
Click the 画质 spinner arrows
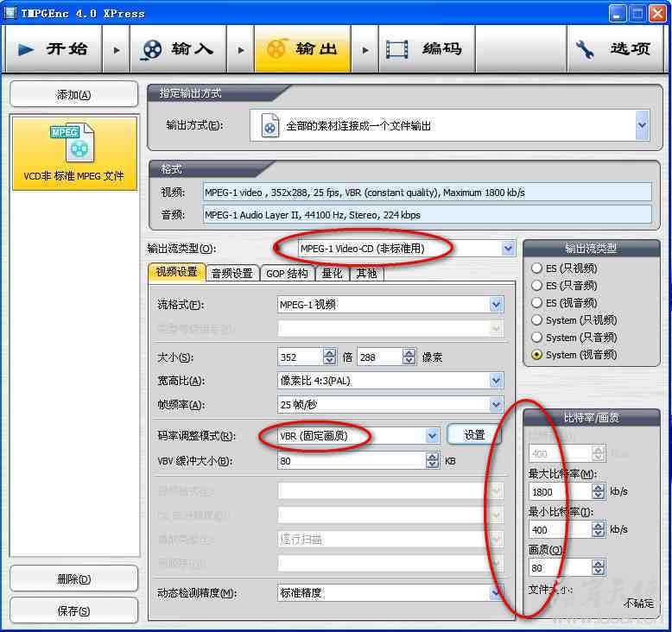click(599, 567)
